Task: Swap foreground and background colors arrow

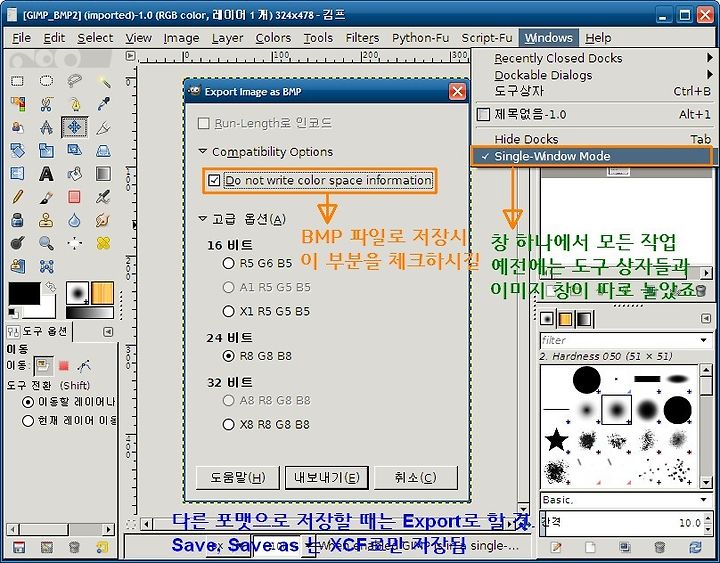Action: (50, 287)
